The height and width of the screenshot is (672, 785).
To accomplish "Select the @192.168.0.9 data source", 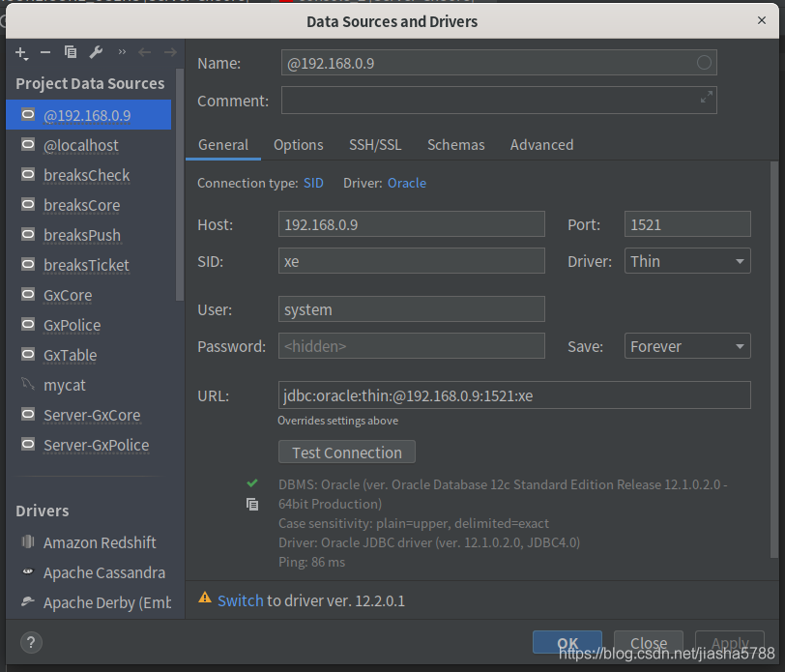I will (88, 115).
